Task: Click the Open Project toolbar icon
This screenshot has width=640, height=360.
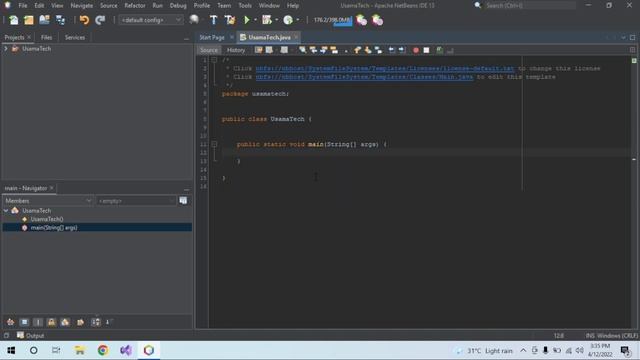Action: [x=44, y=20]
